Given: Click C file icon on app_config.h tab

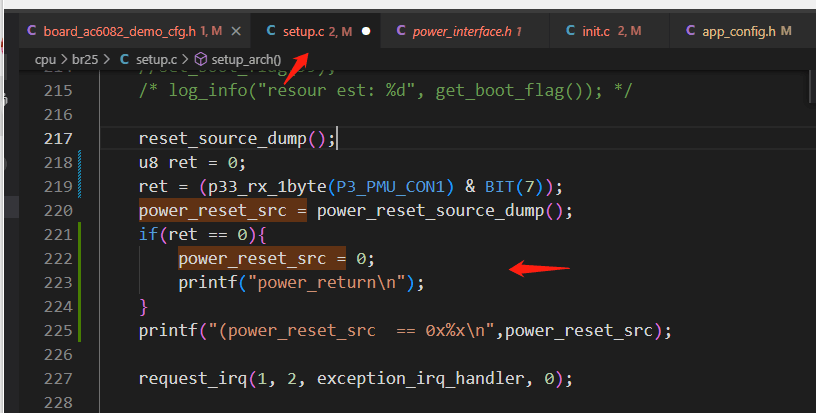Looking at the screenshot, I should (x=690, y=31).
